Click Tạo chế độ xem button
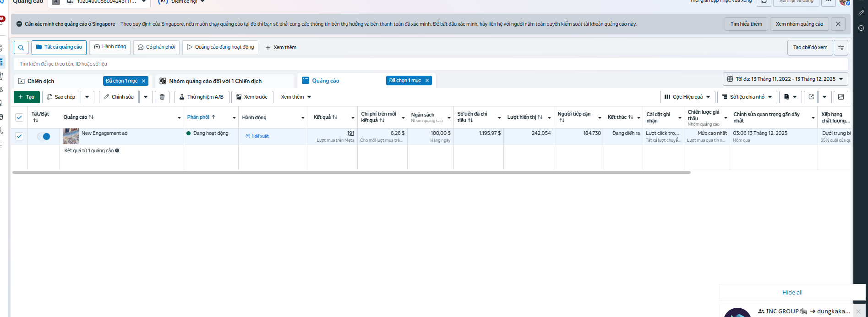Image resolution: width=868 pixels, height=317 pixels. coord(810,47)
